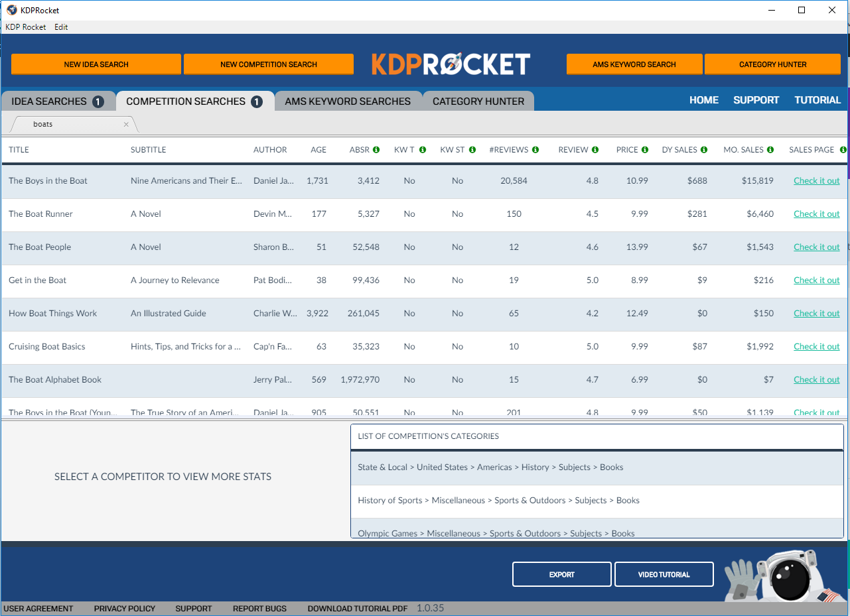
Task: Switch to the Idea Searches tab
Action: coord(58,101)
